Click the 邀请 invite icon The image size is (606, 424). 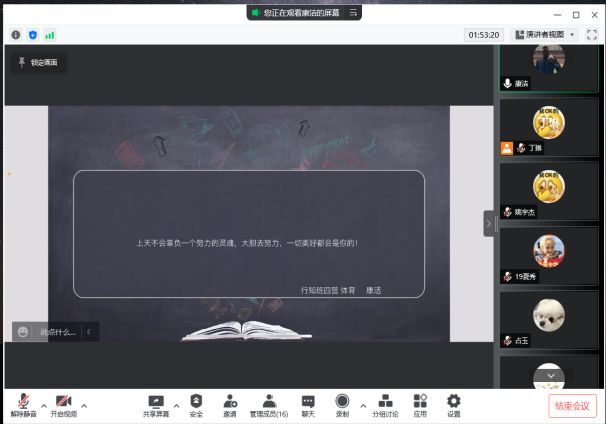(x=230, y=401)
